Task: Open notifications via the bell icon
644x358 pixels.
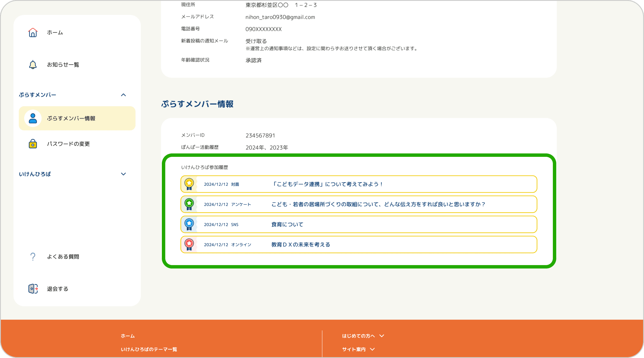Action: click(33, 64)
